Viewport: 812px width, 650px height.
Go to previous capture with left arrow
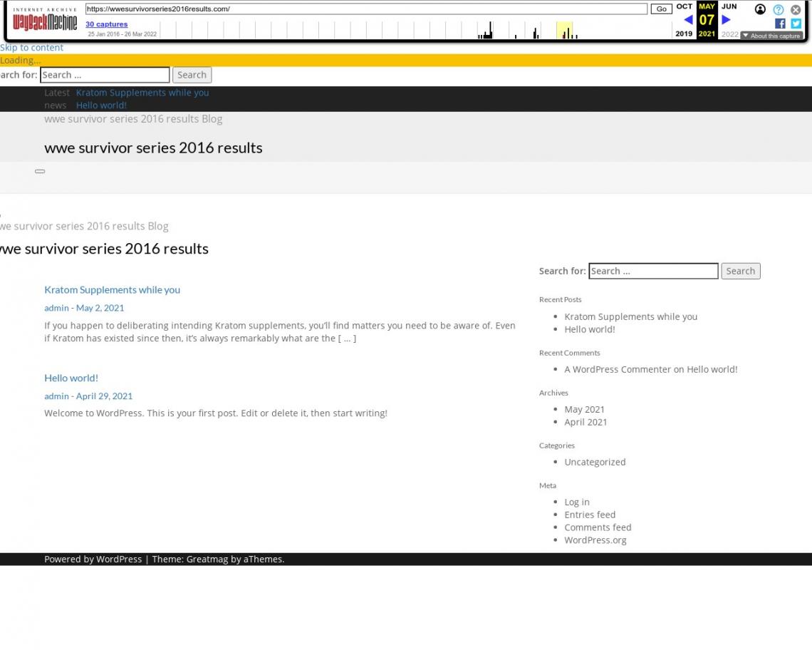pos(688,20)
